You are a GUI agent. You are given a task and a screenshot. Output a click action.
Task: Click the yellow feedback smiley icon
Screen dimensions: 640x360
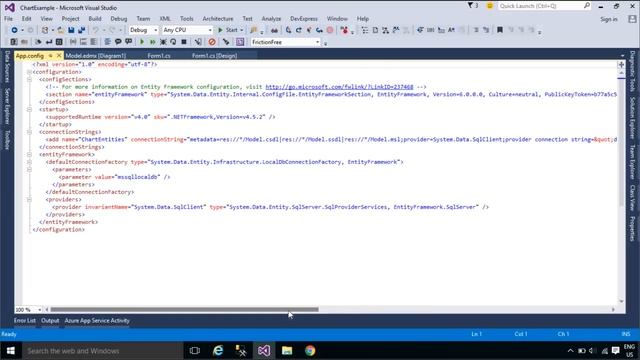tap(490, 6)
